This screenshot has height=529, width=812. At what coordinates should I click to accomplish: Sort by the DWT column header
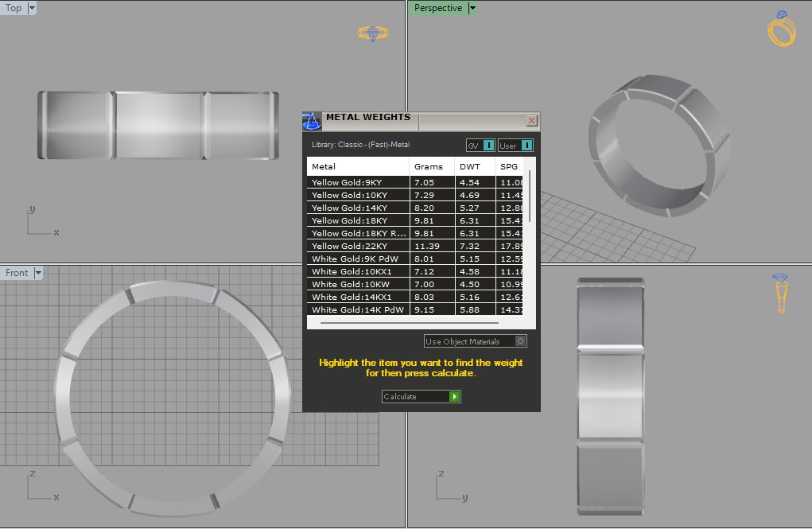click(x=475, y=166)
